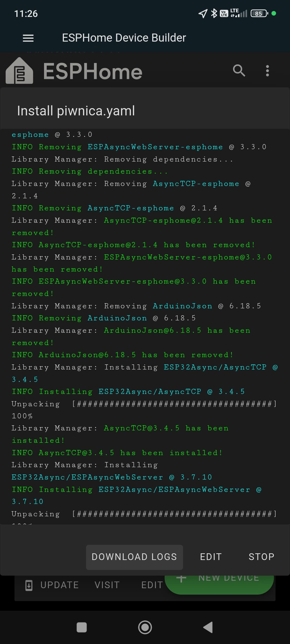Open the three-dot overflow menu
This screenshot has height=644, width=290.
[267, 71]
